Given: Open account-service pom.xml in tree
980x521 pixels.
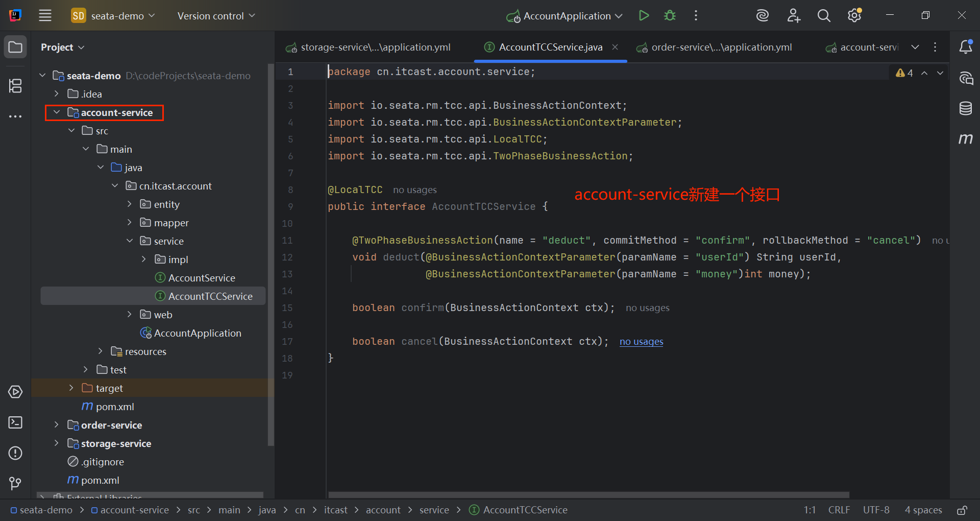Looking at the screenshot, I should (108, 407).
